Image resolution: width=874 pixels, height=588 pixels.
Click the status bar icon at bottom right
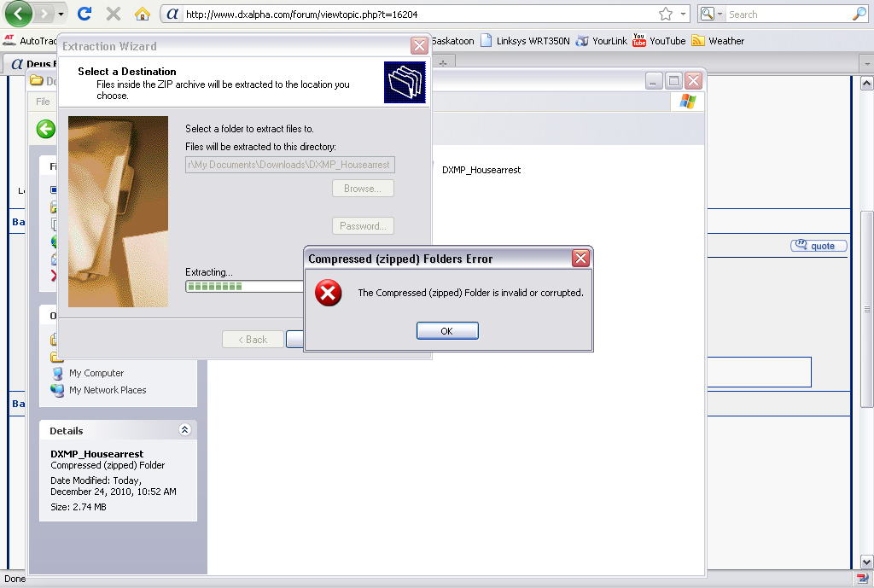coord(862,578)
